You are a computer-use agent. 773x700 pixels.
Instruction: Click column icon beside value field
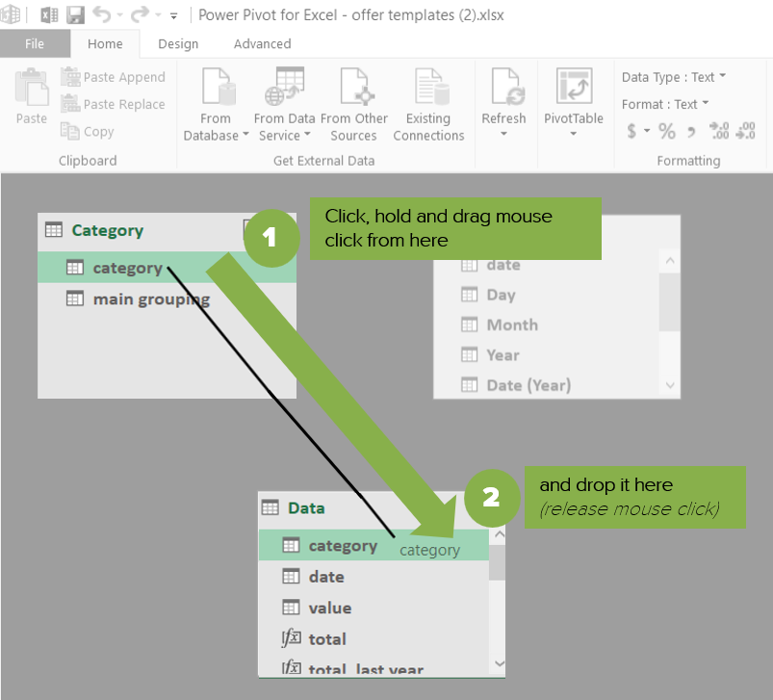pyautogui.click(x=291, y=608)
